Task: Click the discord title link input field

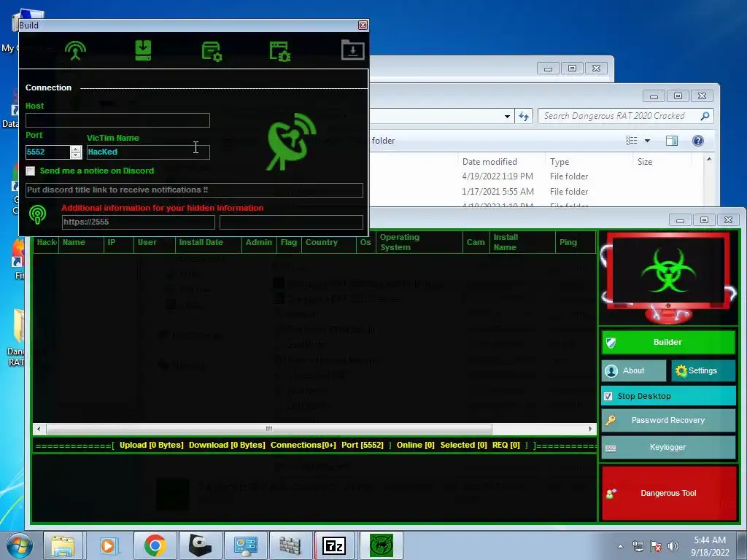Action: click(194, 190)
